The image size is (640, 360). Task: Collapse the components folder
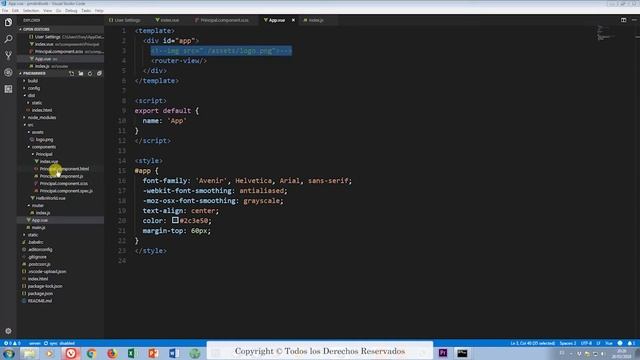coord(44,147)
